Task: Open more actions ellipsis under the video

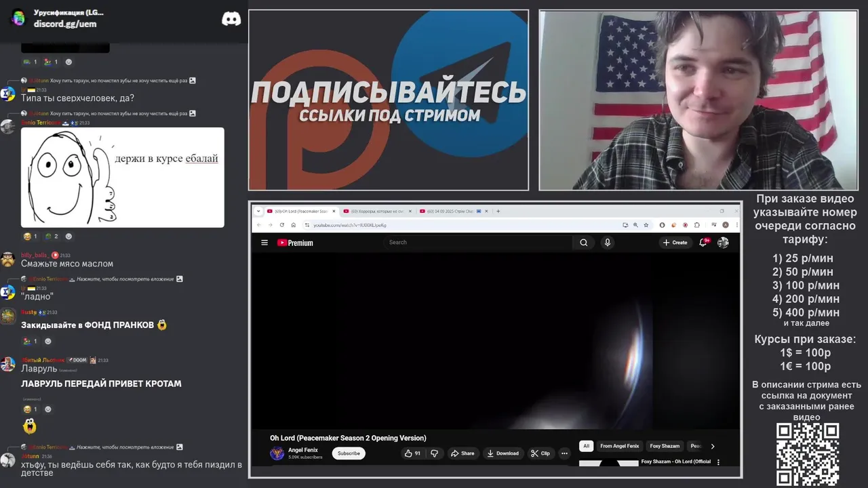Action: (564, 453)
